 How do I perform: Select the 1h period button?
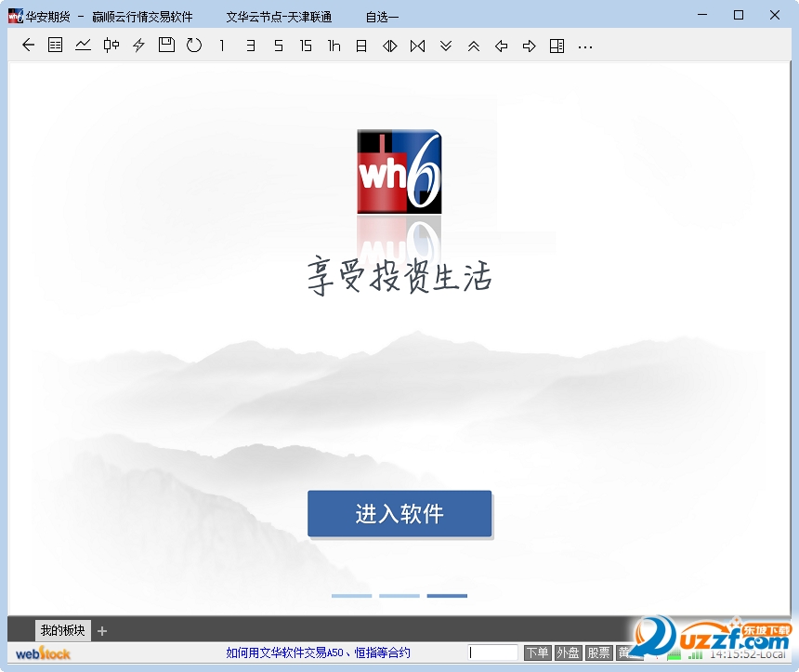pos(334,46)
